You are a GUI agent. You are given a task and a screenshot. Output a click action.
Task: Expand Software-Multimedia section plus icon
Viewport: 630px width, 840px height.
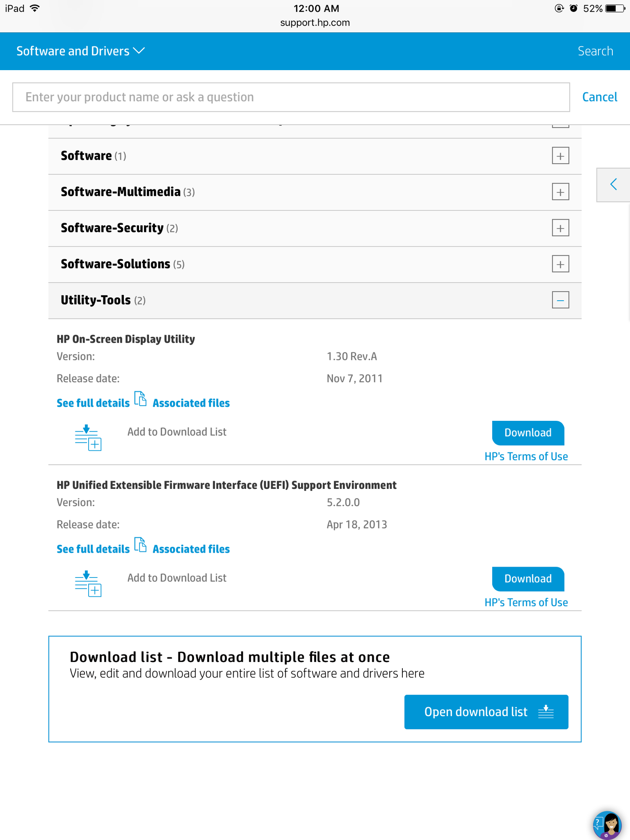560,192
